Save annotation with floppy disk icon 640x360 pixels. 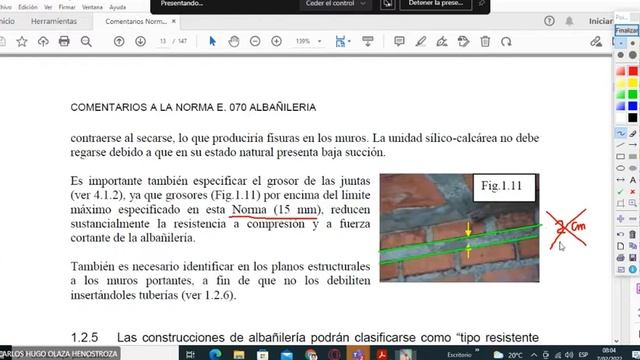click(x=633, y=258)
